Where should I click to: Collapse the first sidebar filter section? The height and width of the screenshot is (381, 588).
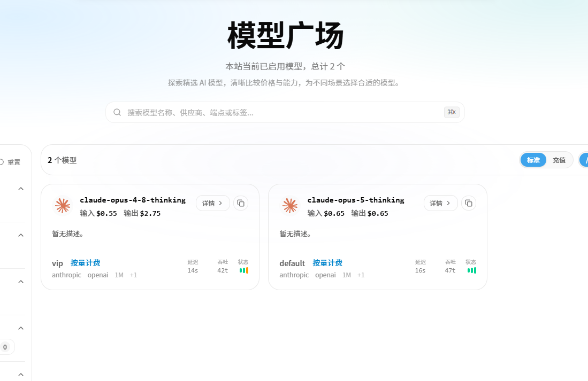(x=21, y=189)
